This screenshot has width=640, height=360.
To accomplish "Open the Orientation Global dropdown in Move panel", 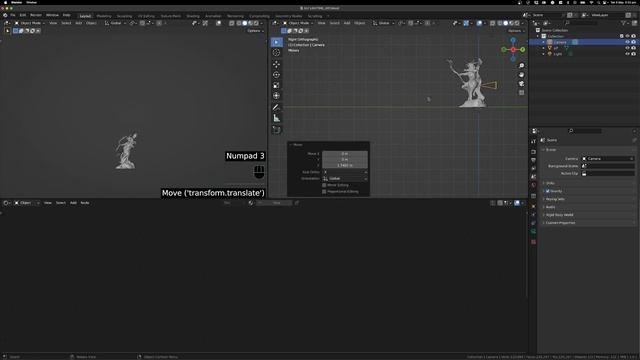I will [x=345, y=179].
